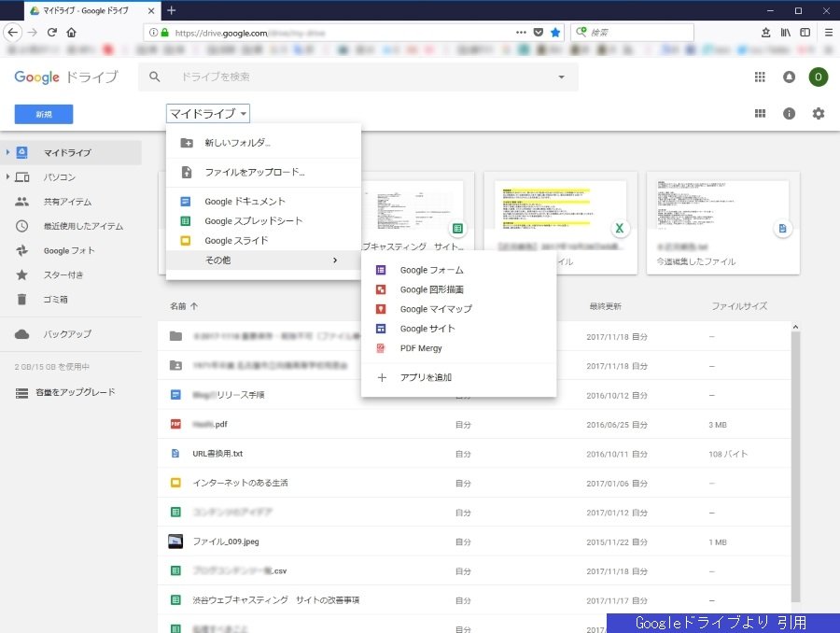The width and height of the screenshot is (840, 633).
Task: Open search options arrow in Drive search box
Action: click(561, 77)
